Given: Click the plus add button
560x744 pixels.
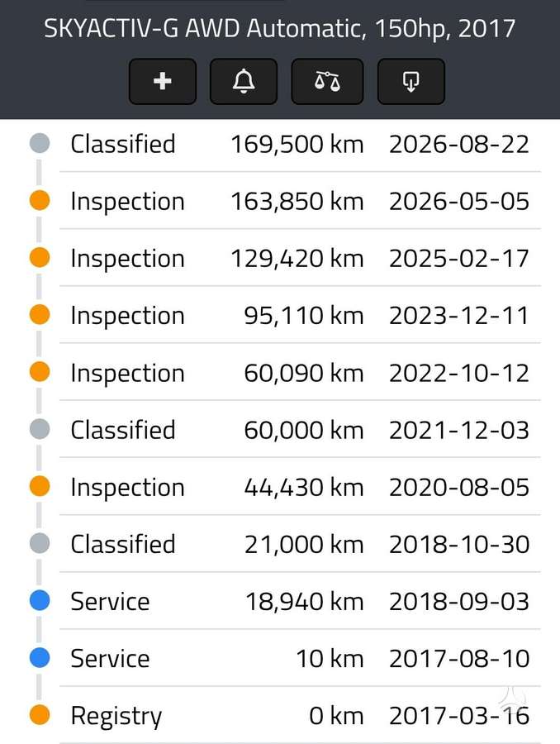Looking at the screenshot, I should [x=162, y=81].
